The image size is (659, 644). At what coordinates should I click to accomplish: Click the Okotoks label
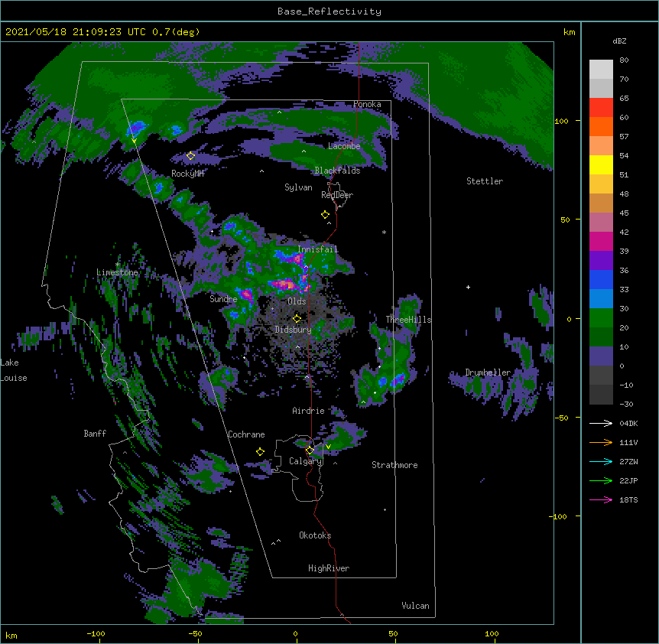tap(315, 535)
